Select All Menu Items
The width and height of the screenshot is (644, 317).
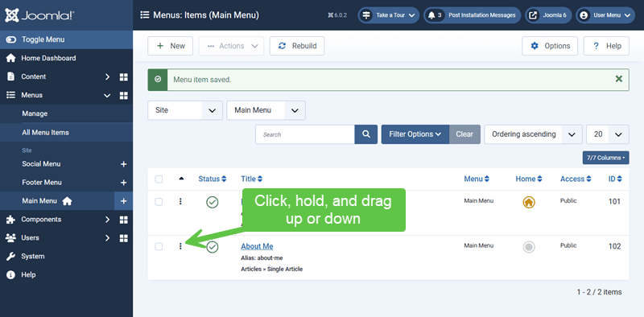46,133
